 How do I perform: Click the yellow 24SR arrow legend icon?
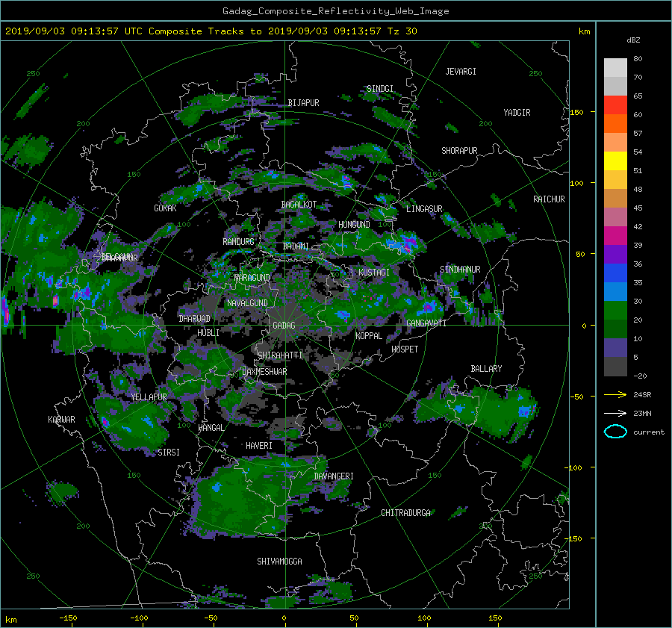pyautogui.click(x=615, y=394)
